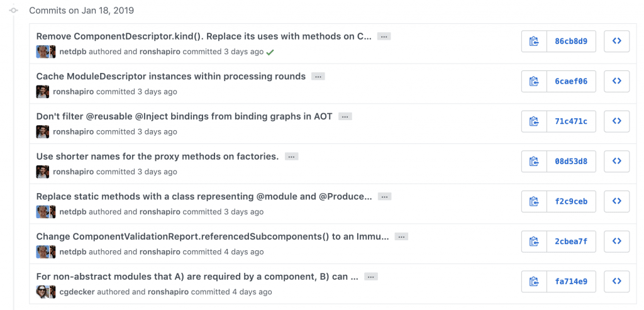Copy the full SHA for commit f2c9ceb
The image size is (644, 310).
click(x=534, y=201)
